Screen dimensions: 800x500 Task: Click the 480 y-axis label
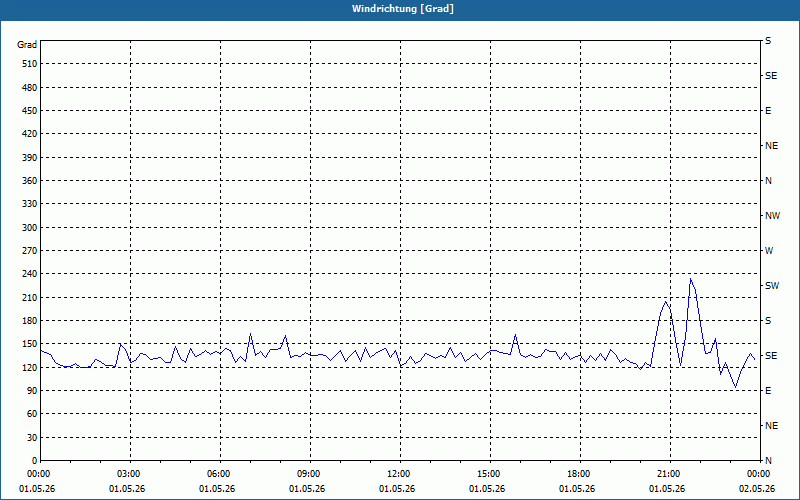(30, 88)
